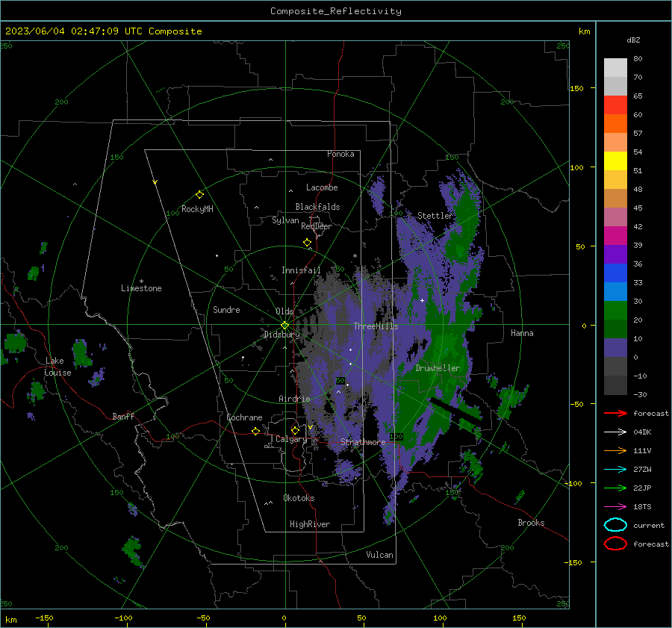672x628 pixels.
Task: Click the Sundre town label
Action: click(226, 309)
